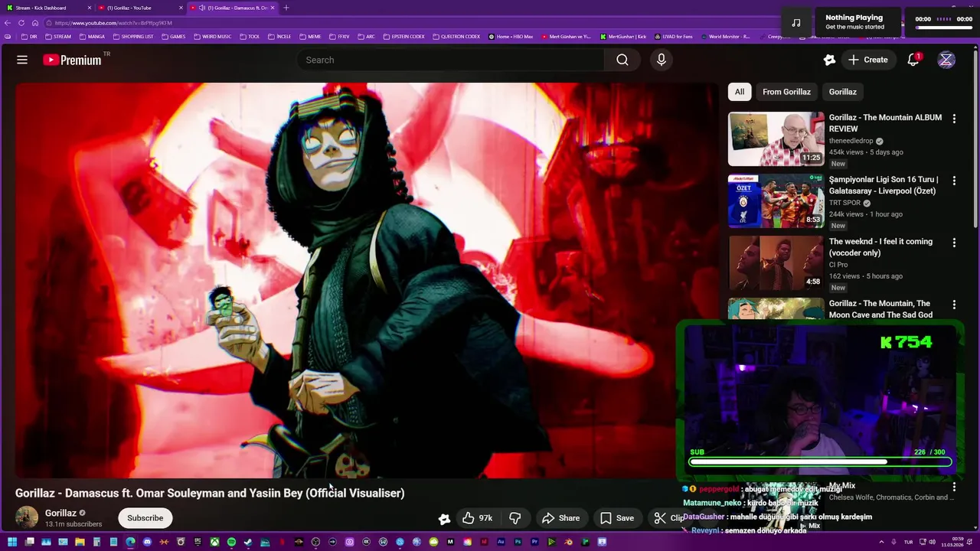The image size is (980, 551).
Task: Open The weeknd I feel it coming thumbnail
Action: tap(776, 262)
